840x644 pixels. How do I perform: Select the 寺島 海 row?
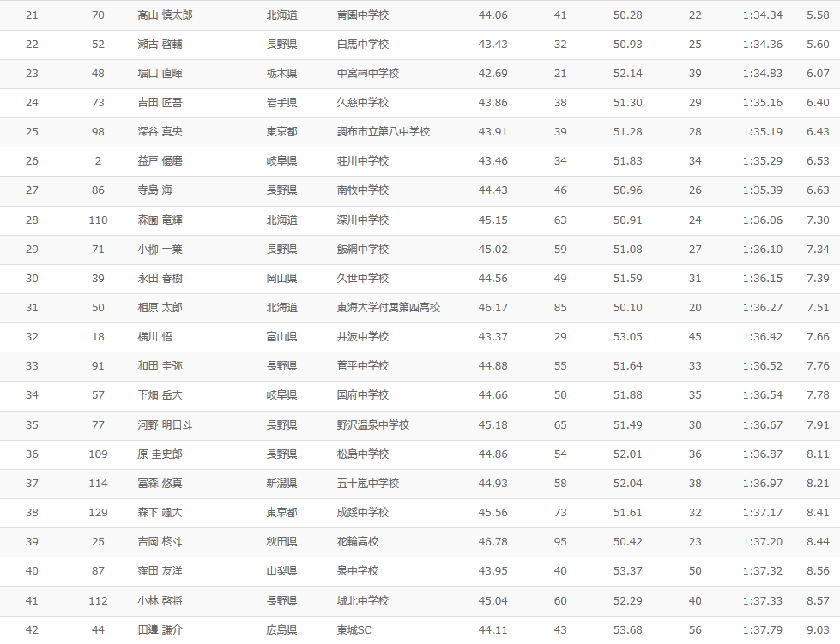(420, 190)
